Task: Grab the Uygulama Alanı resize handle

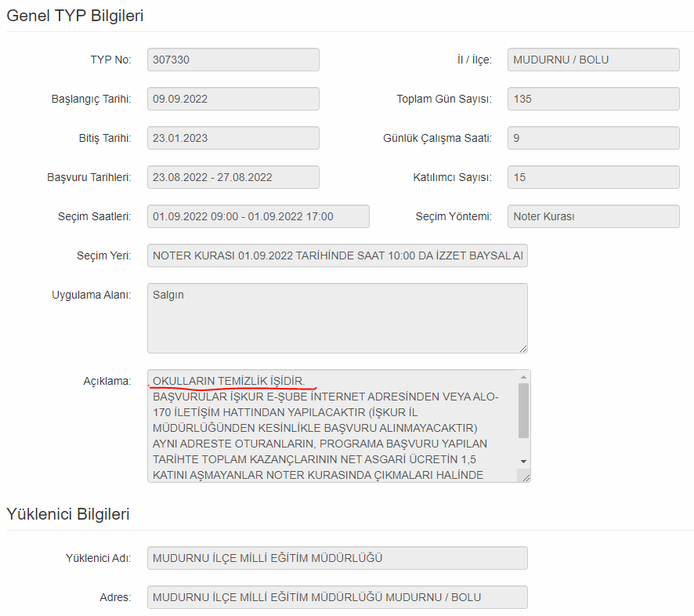Action: click(x=523, y=348)
